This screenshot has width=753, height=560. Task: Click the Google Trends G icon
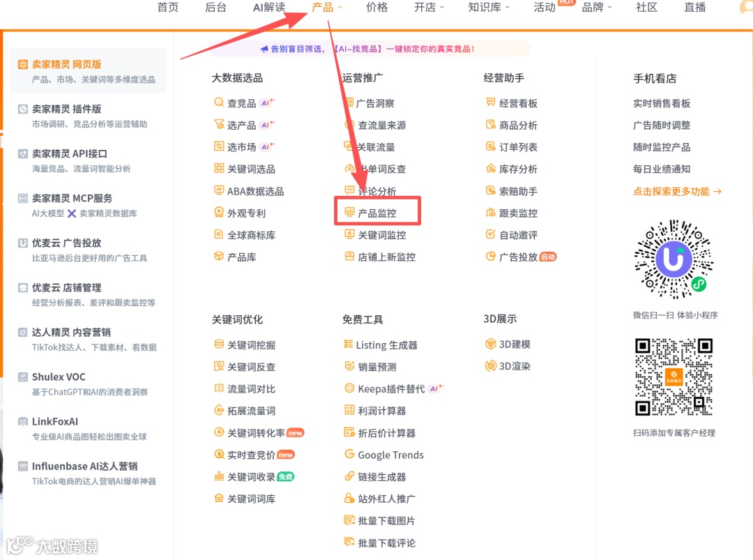(349, 454)
